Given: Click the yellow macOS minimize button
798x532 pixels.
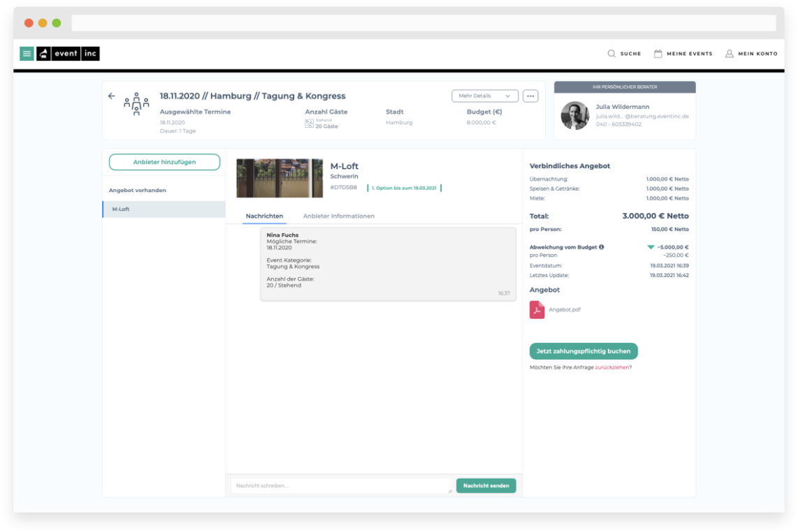Looking at the screenshot, I should click(x=43, y=23).
